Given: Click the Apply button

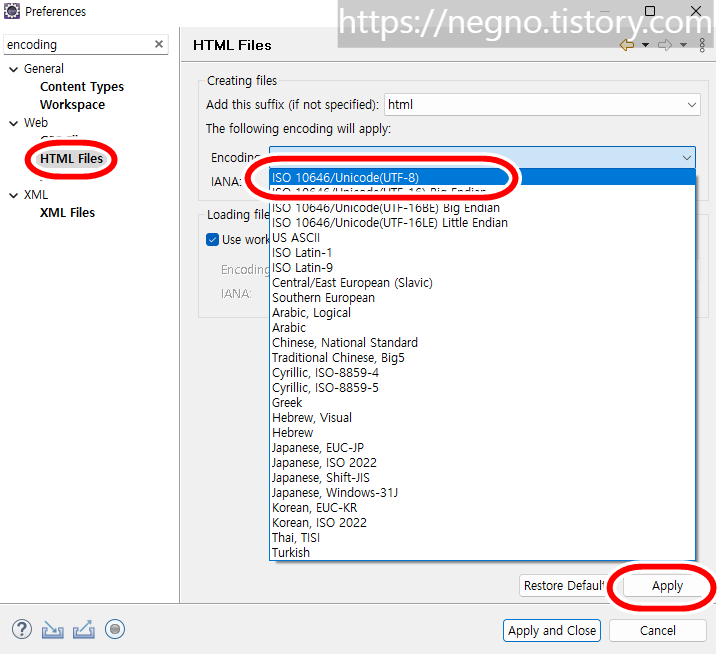Looking at the screenshot, I should 667,586.
